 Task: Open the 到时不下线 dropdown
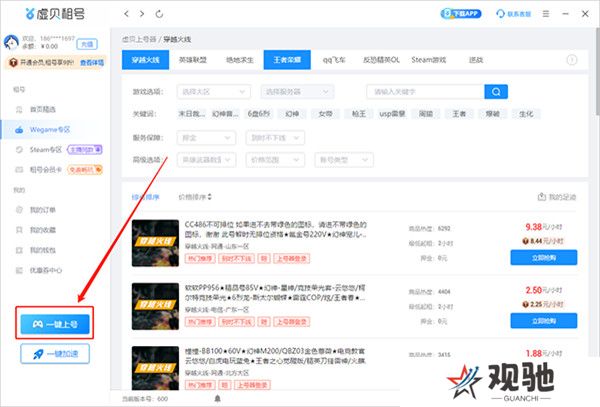[x=275, y=138]
